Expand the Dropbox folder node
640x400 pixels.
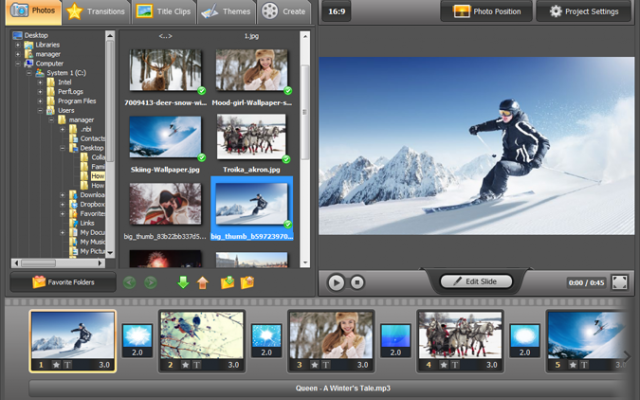(x=62, y=204)
